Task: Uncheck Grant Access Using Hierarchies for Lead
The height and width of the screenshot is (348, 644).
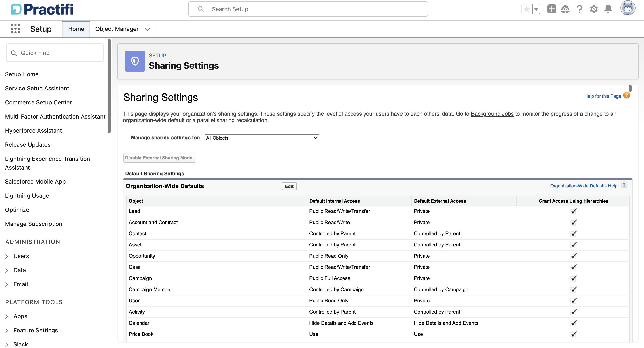Action: [574, 211]
